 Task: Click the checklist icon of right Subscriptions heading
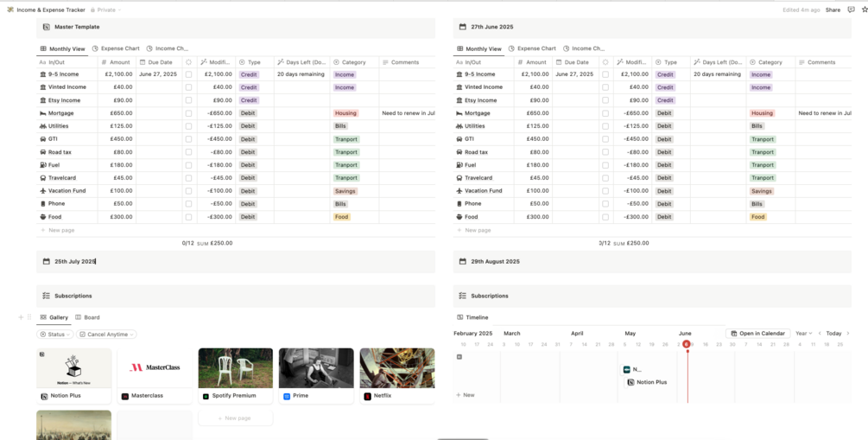coord(463,296)
